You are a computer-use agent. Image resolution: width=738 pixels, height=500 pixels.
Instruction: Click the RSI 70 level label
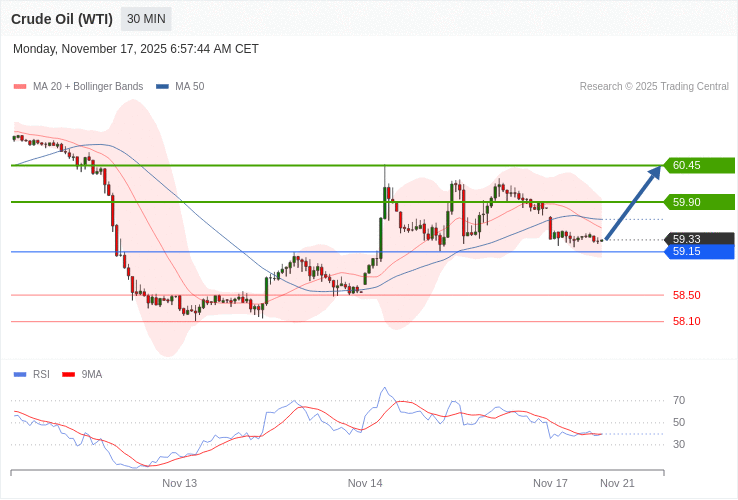[679, 400]
